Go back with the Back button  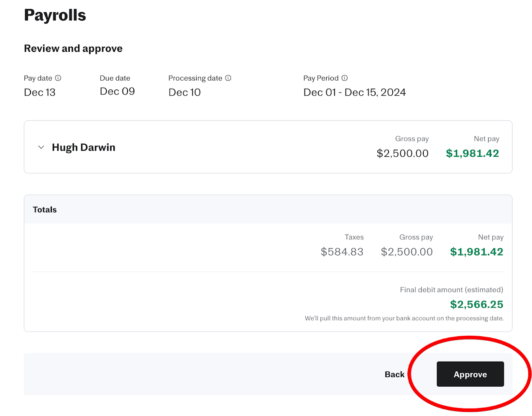coord(394,374)
